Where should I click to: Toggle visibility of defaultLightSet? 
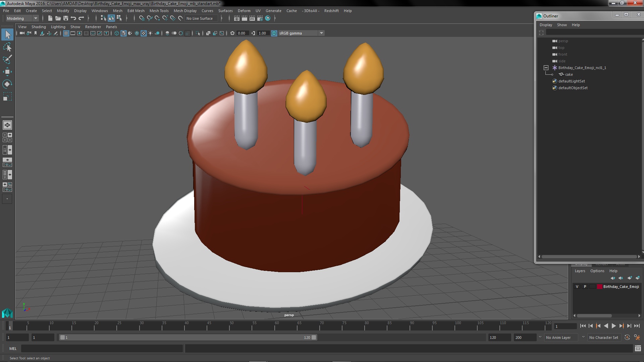pos(554,81)
